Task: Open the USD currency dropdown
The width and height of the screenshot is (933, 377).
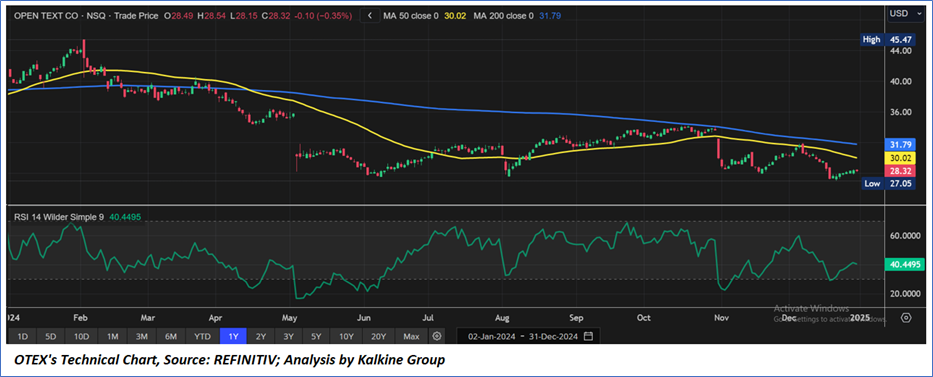Action: click(x=906, y=13)
